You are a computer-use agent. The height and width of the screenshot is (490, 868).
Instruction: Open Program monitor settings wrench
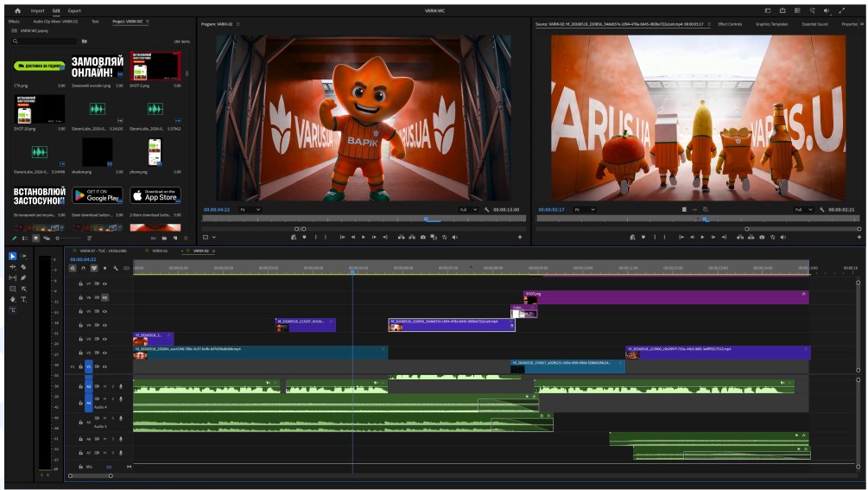coord(486,210)
